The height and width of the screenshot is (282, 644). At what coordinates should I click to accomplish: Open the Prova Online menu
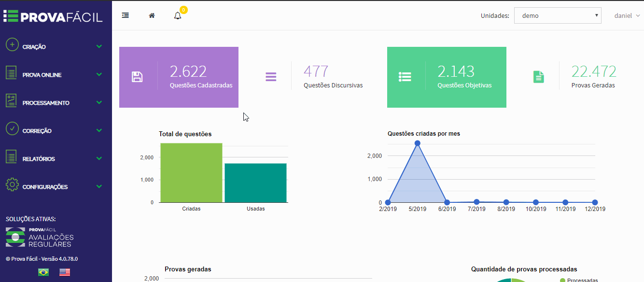coord(42,75)
